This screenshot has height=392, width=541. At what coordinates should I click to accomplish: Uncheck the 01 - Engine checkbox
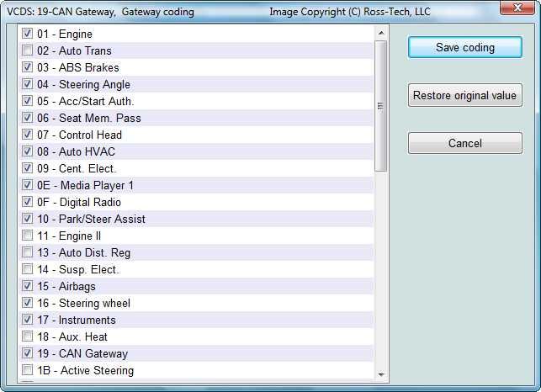pyautogui.click(x=27, y=34)
